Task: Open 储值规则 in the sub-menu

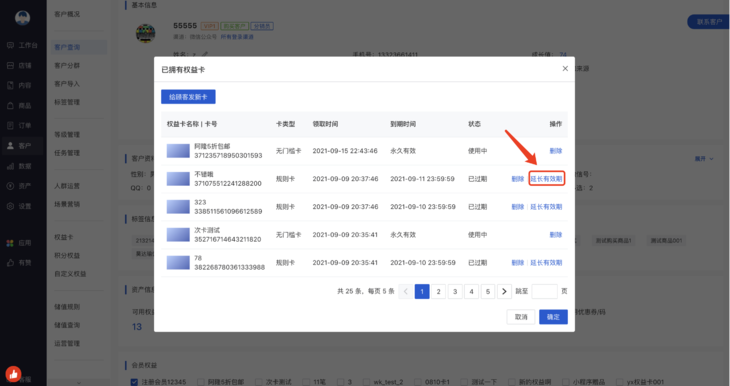Action: point(67,307)
